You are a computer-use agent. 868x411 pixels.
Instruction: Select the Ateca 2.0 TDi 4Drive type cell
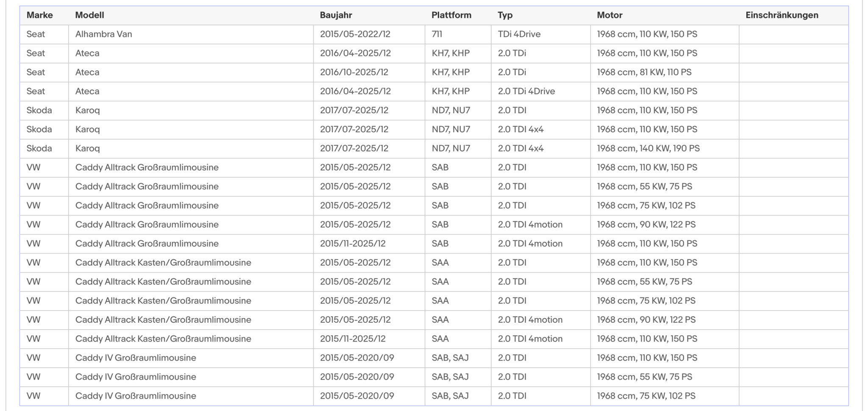click(x=541, y=91)
